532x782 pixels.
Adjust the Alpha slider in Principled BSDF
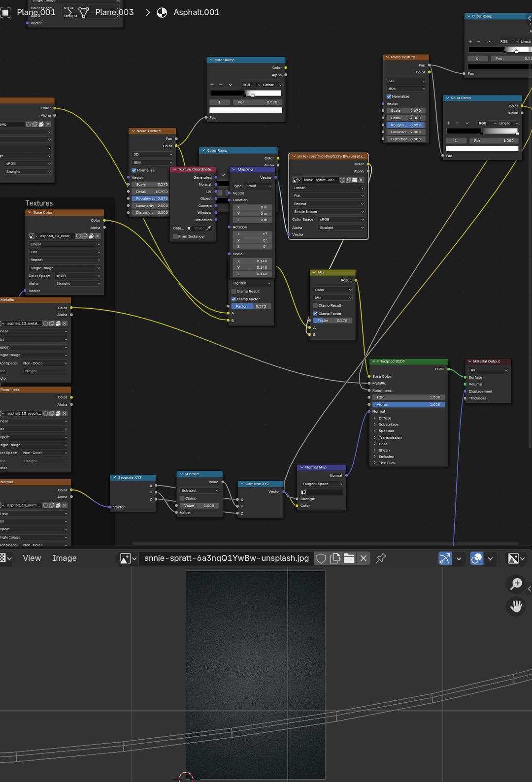[408, 405]
